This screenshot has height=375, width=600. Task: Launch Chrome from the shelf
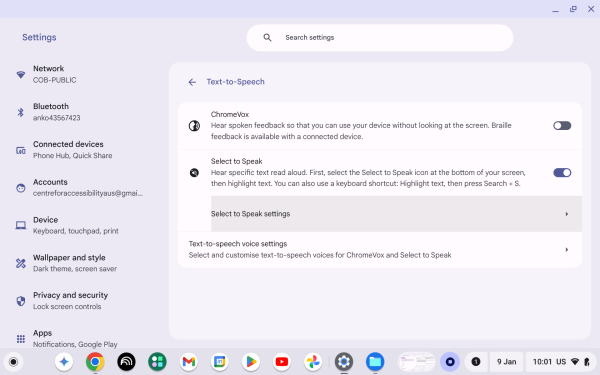pyautogui.click(x=95, y=362)
